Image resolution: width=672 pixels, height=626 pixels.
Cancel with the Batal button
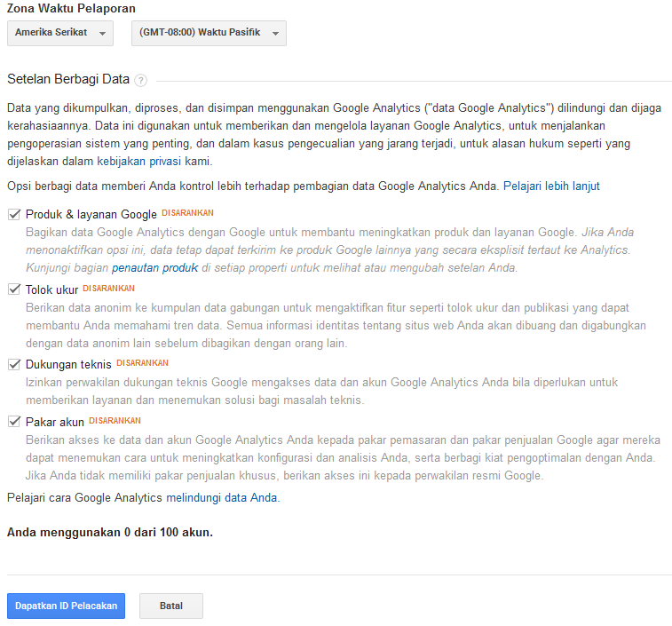click(x=171, y=606)
